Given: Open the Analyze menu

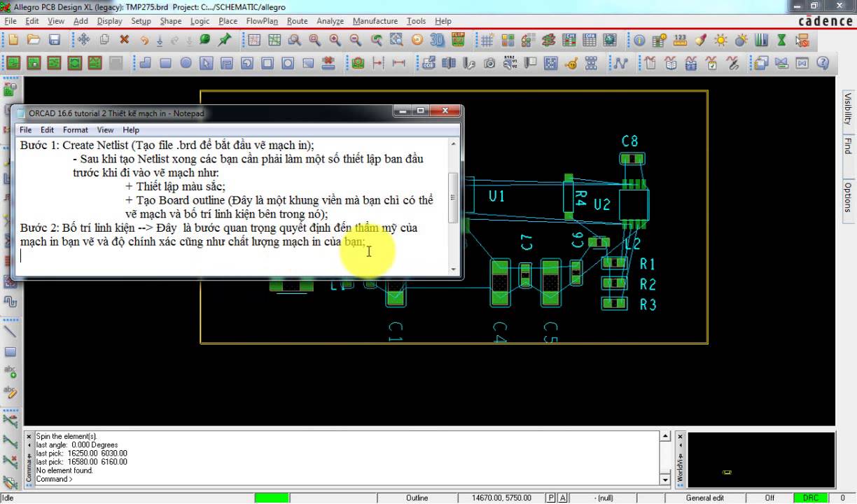Looking at the screenshot, I should (330, 21).
